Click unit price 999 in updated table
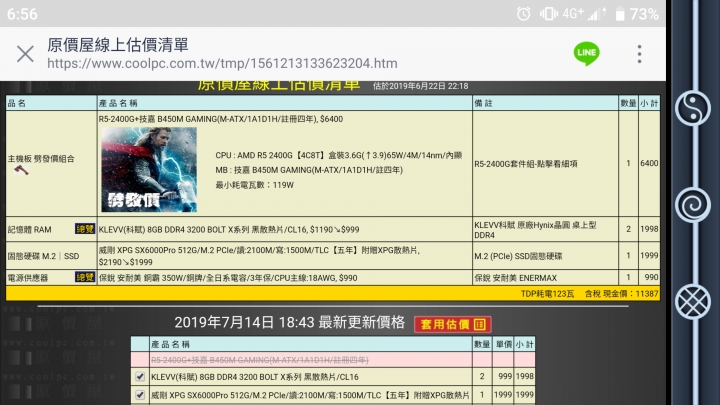The height and width of the screenshot is (405, 720). tap(505, 376)
